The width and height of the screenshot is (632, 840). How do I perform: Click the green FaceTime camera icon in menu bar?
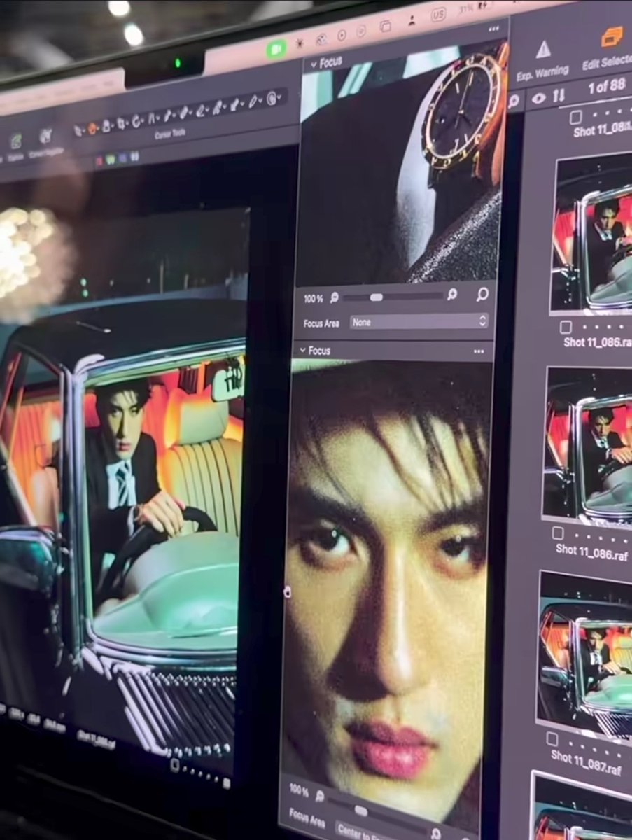pos(276,49)
